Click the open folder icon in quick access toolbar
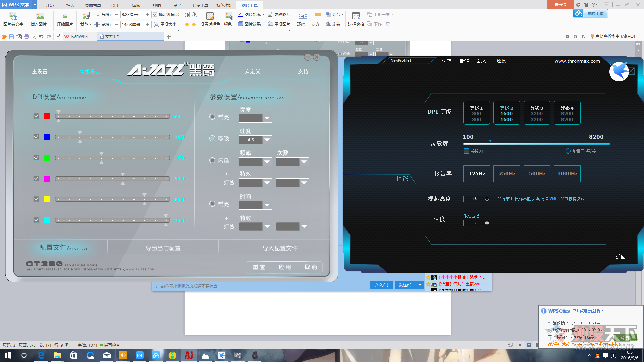The width and height of the screenshot is (644, 362). click(4, 36)
